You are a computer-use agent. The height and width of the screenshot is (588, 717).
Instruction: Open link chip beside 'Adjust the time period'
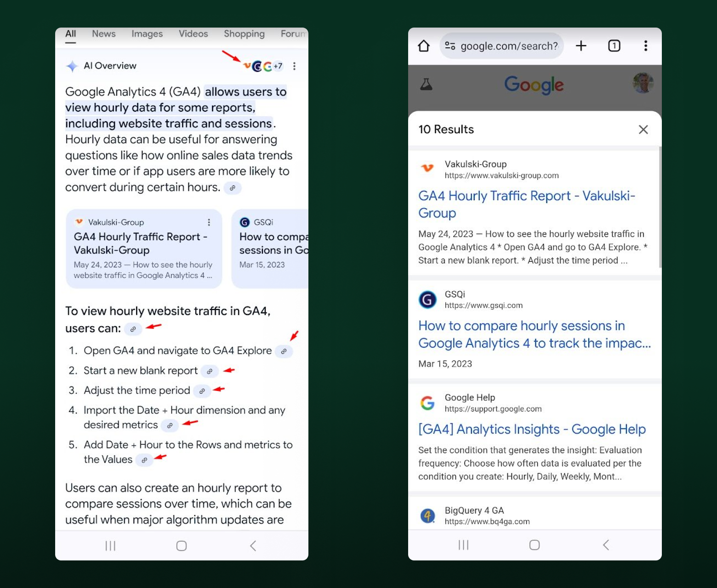tap(202, 391)
